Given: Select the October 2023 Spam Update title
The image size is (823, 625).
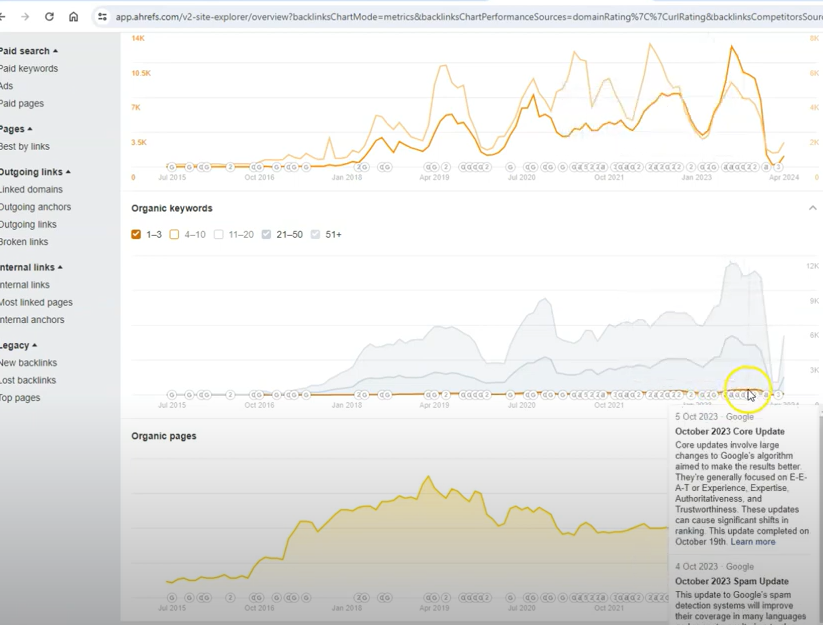Looking at the screenshot, I should (732, 581).
